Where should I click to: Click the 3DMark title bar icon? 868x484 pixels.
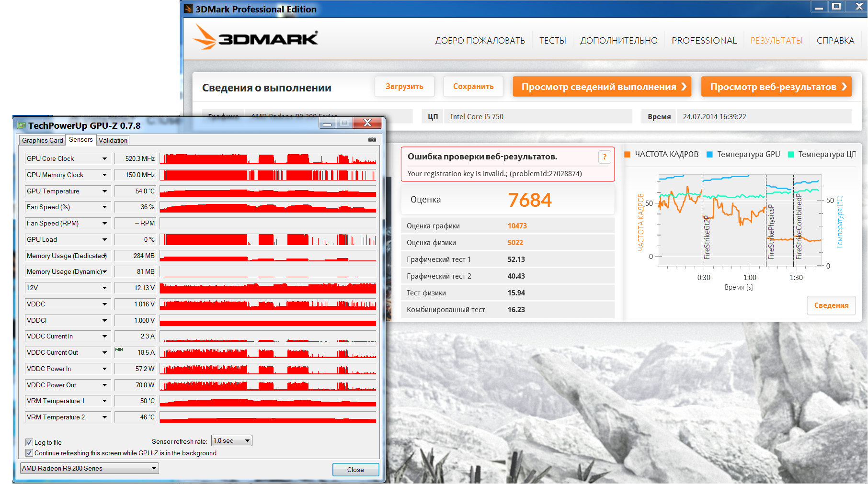(x=189, y=9)
